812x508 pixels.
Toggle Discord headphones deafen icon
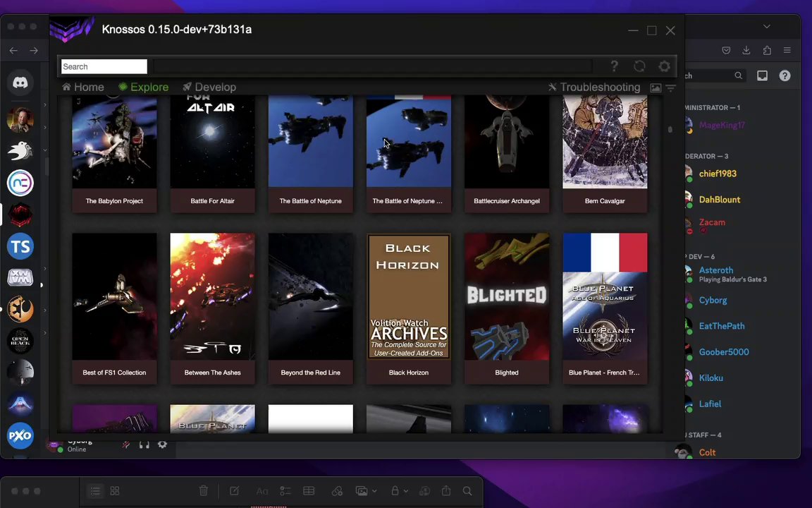click(x=144, y=445)
